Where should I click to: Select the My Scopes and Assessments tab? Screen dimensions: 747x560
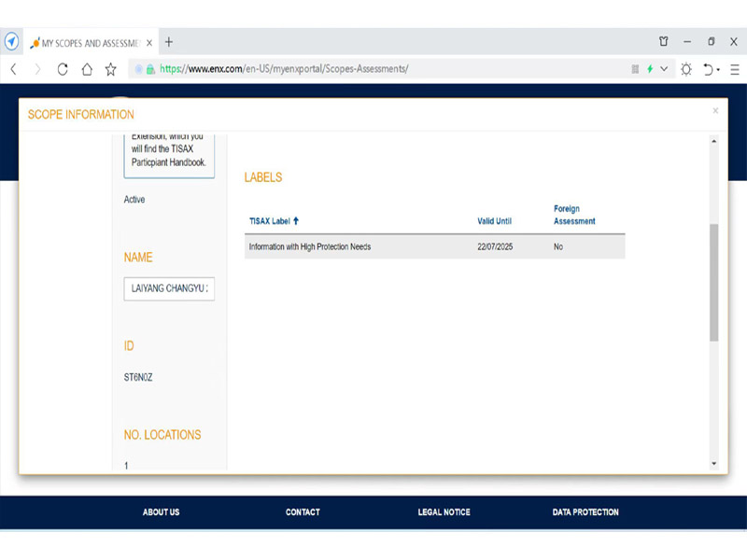coord(89,43)
